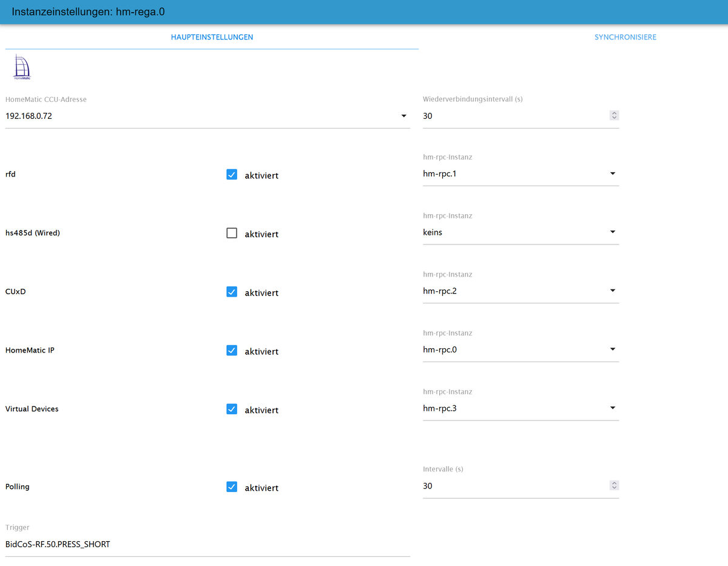Open the Synchronisiere tab
This screenshot has width=728, height=566.
pyautogui.click(x=625, y=37)
